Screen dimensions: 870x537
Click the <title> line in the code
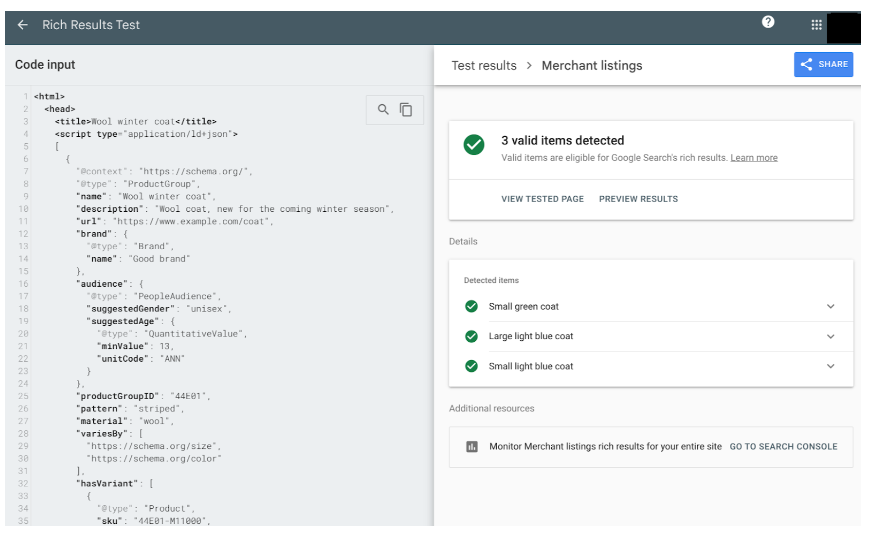(136, 121)
